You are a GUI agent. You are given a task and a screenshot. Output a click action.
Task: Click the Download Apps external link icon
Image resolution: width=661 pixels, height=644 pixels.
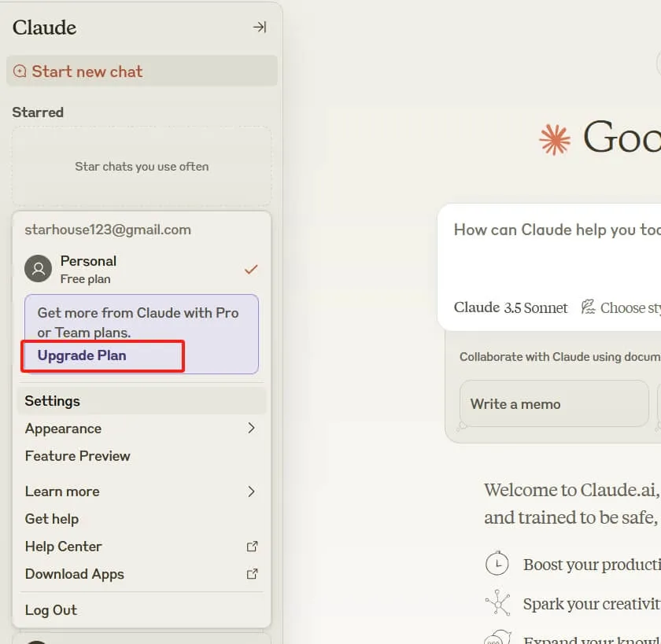point(252,574)
